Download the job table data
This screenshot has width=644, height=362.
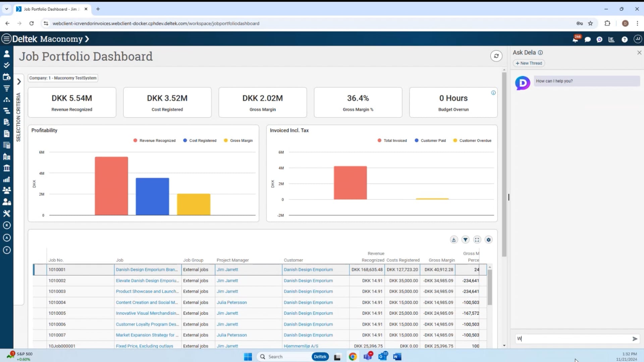point(454,240)
